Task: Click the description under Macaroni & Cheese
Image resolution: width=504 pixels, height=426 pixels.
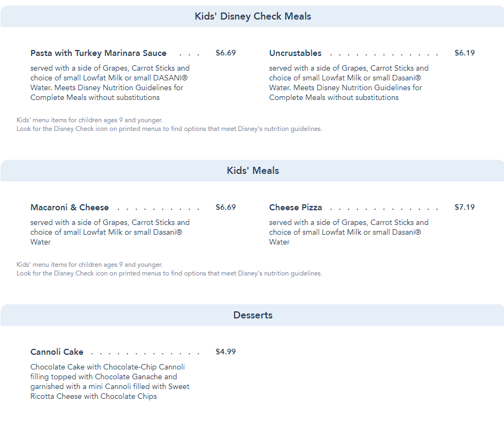Action: click(x=110, y=232)
